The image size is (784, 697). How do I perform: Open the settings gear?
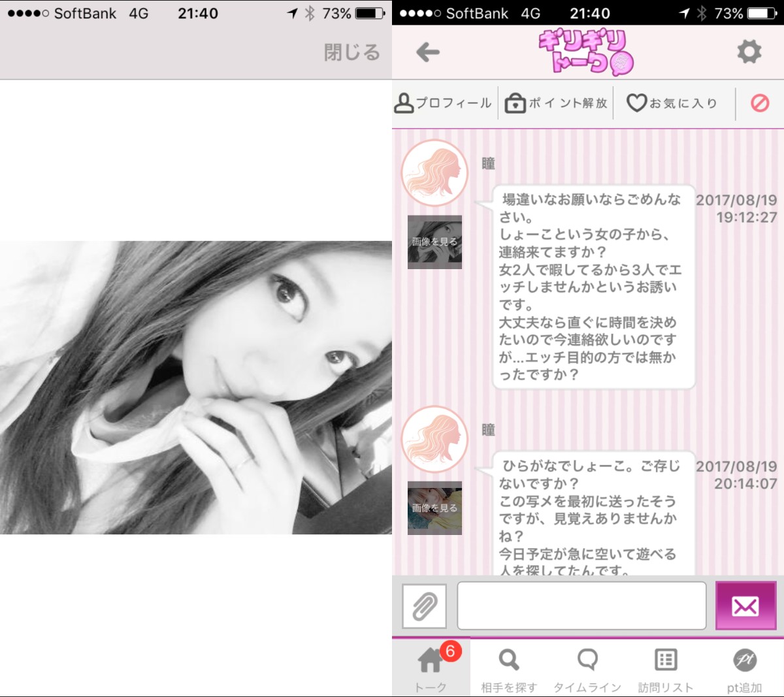click(x=749, y=52)
